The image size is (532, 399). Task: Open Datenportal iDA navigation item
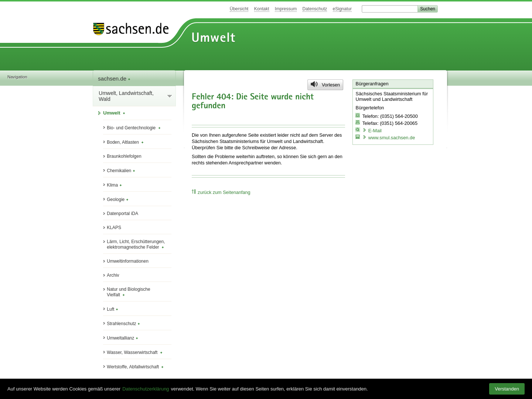click(x=122, y=214)
